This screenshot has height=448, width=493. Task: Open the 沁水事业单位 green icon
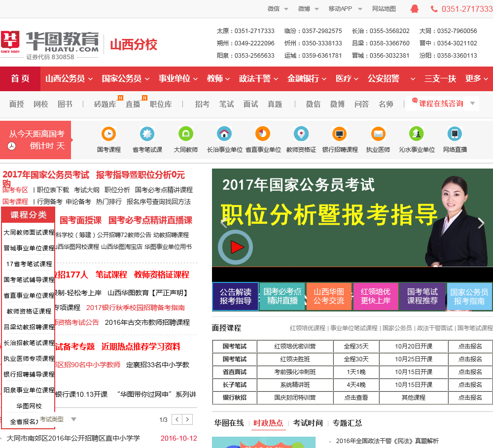pos(417,134)
